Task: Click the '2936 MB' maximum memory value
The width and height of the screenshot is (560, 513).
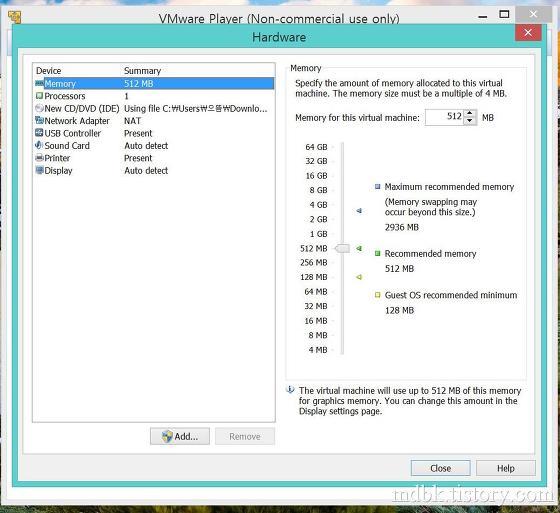Action: pyautogui.click(x=402, y=227)
